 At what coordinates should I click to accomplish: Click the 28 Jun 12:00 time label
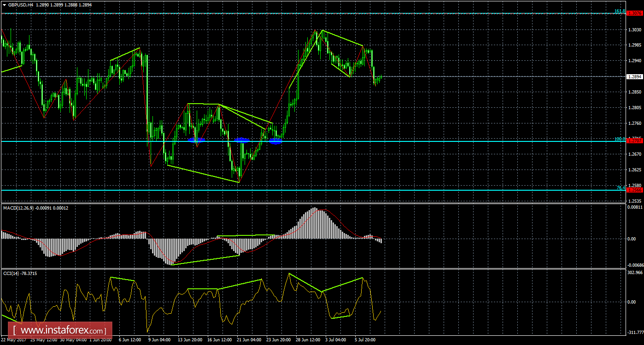(x=308, y=340)
